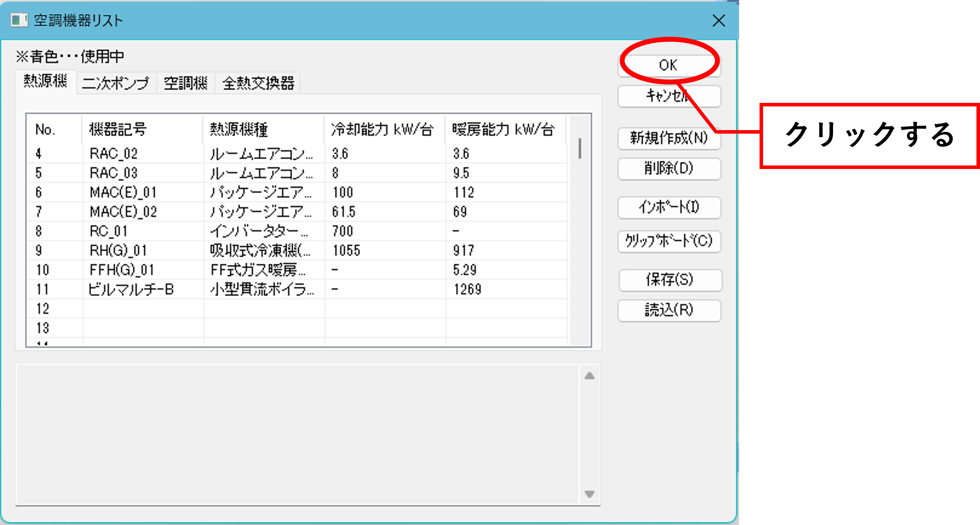Select the ビルマルチ-B row
This screenshot has height=525, width=980.
297,289
